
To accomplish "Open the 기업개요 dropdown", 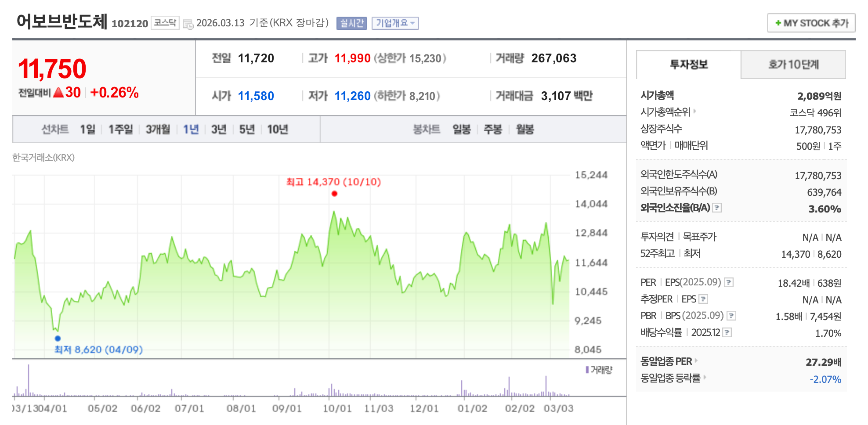I will (x=395, y=23).
